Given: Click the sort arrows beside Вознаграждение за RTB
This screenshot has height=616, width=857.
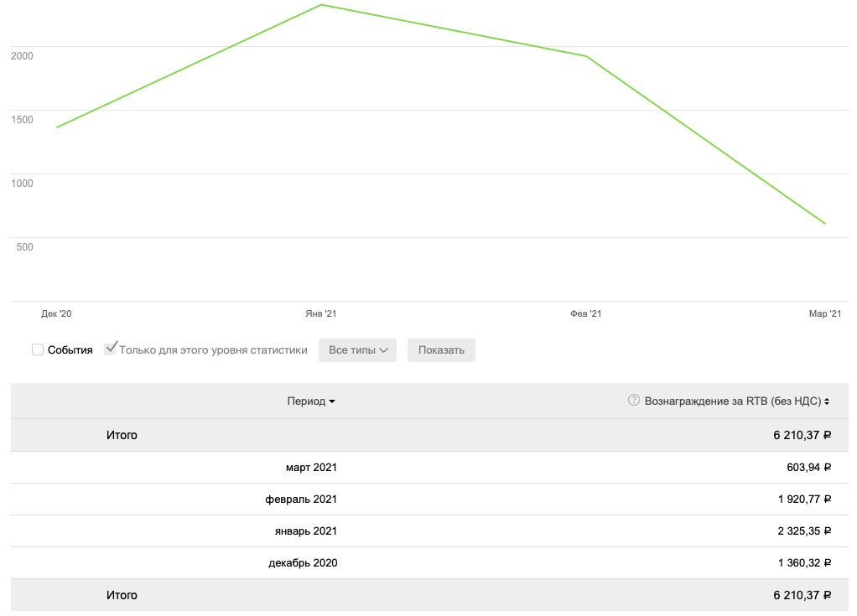Looking at the screenshot, I should pos(828,401).
